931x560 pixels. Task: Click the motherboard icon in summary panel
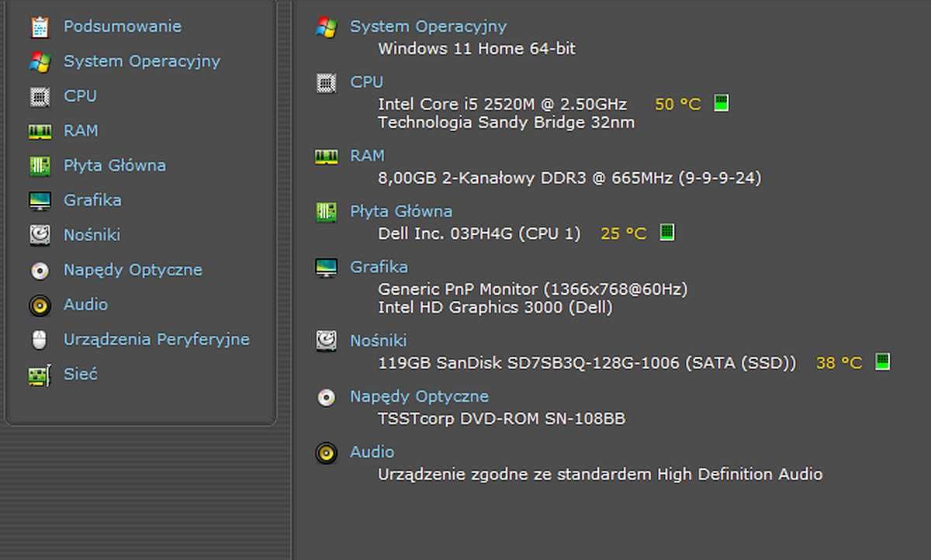pyautogui.click(x=327, y=212)
